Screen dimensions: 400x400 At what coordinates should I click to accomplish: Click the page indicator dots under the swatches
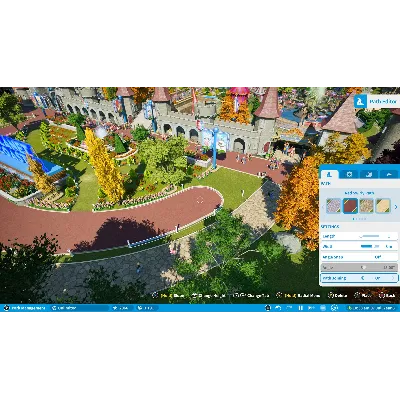359,219
